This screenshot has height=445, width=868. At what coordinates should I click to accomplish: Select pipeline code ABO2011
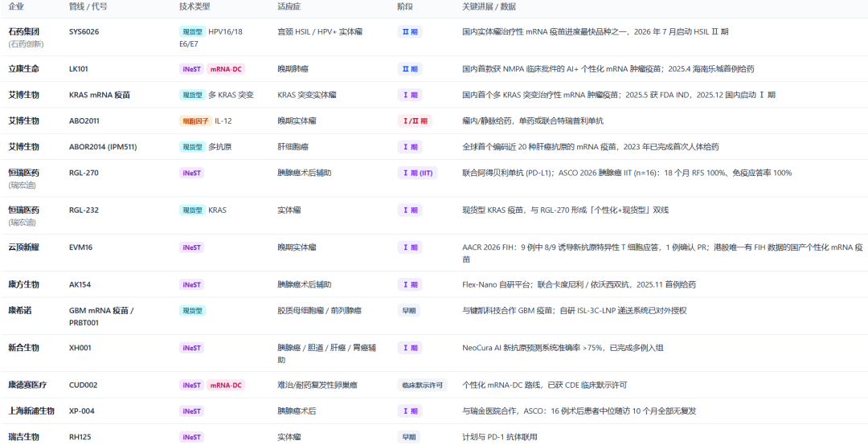84,120
